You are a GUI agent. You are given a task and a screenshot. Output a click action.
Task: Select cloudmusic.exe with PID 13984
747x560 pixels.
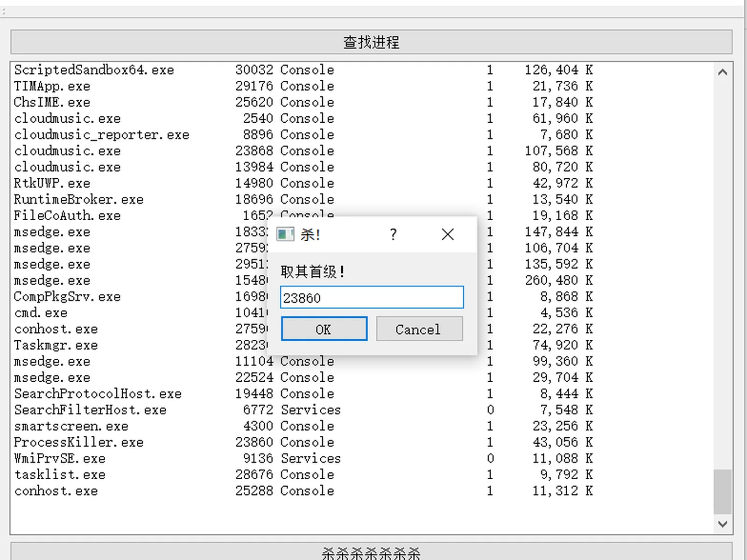[x=303, y=167]
